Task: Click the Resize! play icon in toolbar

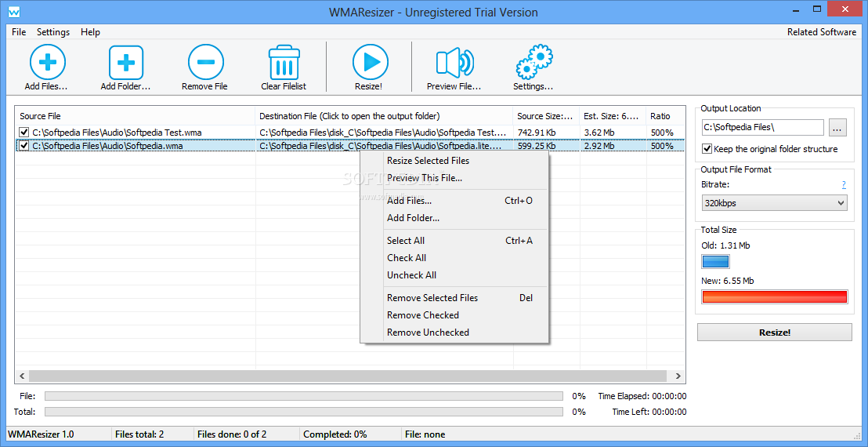Action: point(370,62)
